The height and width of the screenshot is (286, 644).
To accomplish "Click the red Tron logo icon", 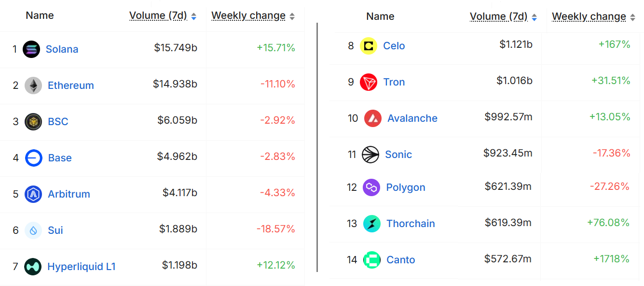I will [369, 82].
